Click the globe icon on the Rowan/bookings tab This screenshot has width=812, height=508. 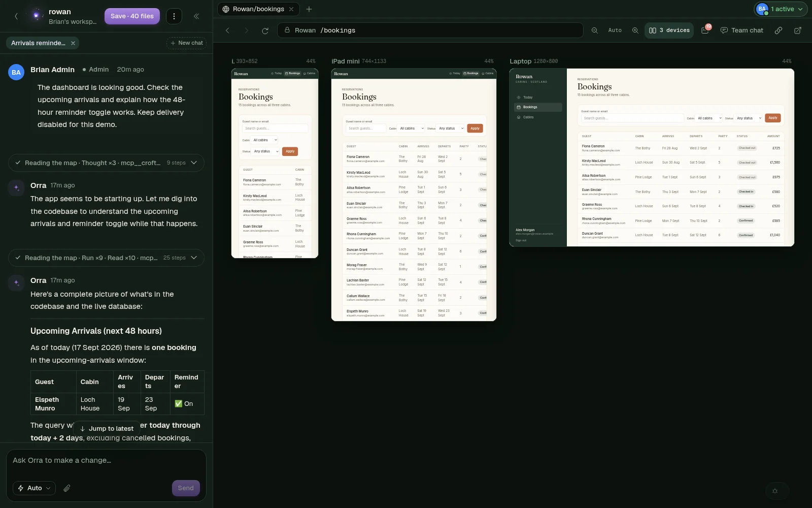tap(226, 9)
